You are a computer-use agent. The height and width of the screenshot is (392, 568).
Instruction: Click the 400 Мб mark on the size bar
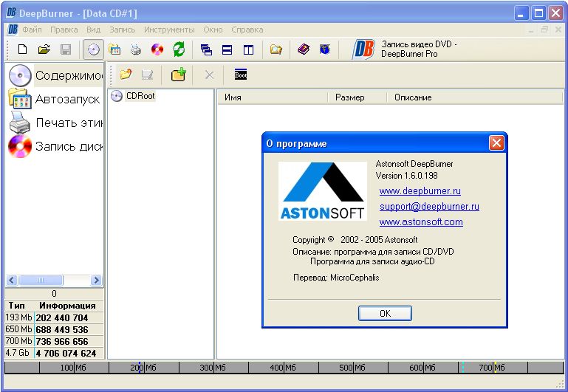click(283, 368)
